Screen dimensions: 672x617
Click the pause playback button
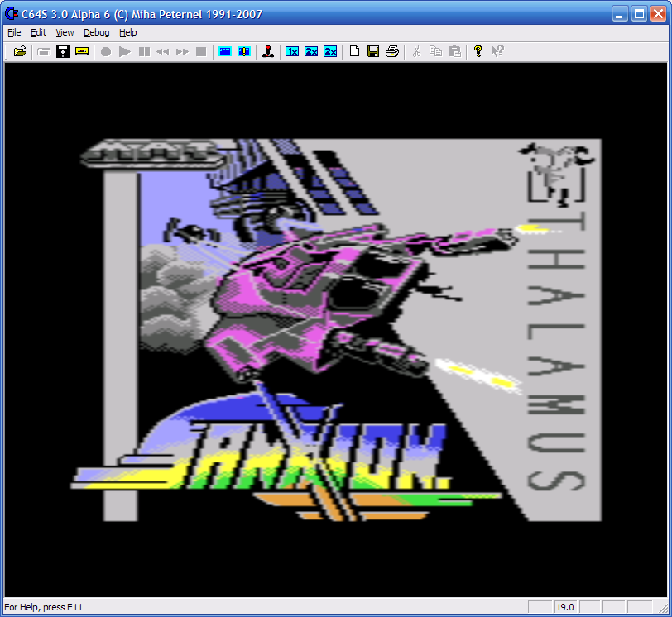tap(144, 51)
